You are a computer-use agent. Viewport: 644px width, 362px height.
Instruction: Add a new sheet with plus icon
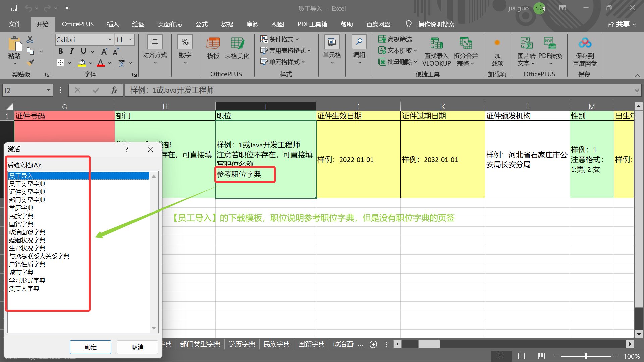pos(373,344)
